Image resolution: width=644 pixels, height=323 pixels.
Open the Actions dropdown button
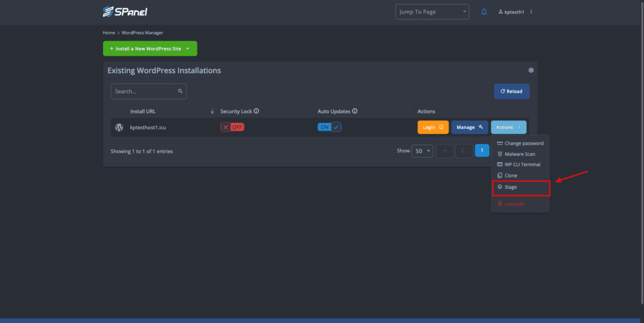[x=508, y=127]
